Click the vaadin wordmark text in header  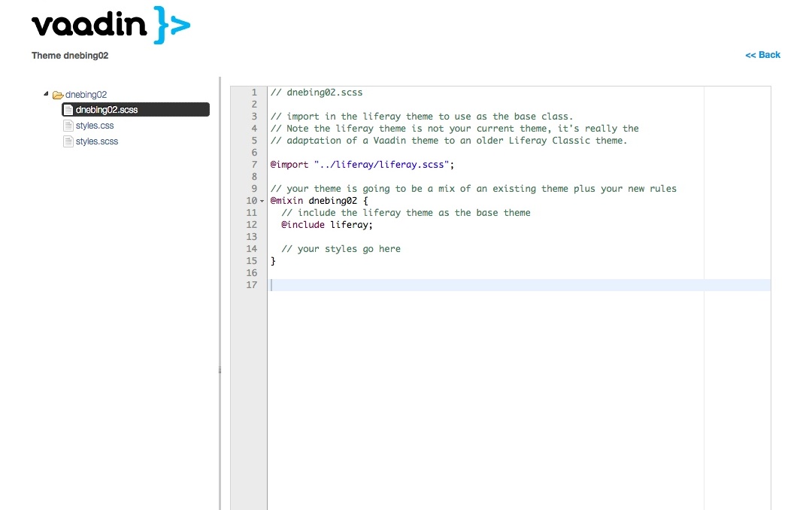(89, 25)
